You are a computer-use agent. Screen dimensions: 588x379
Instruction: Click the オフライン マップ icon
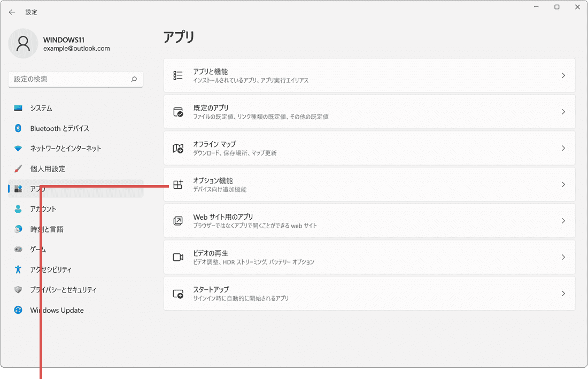pyautogui.click(x=178, y=148)
